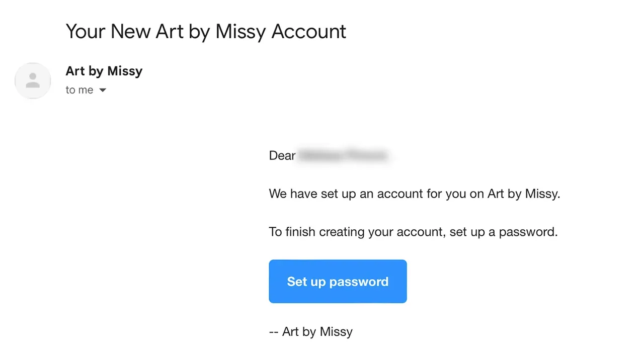Image resolution: width=644 pixels, height=362 pixels.
Task: Click the double-dash before the signature name
Action: tap(274, 331)
